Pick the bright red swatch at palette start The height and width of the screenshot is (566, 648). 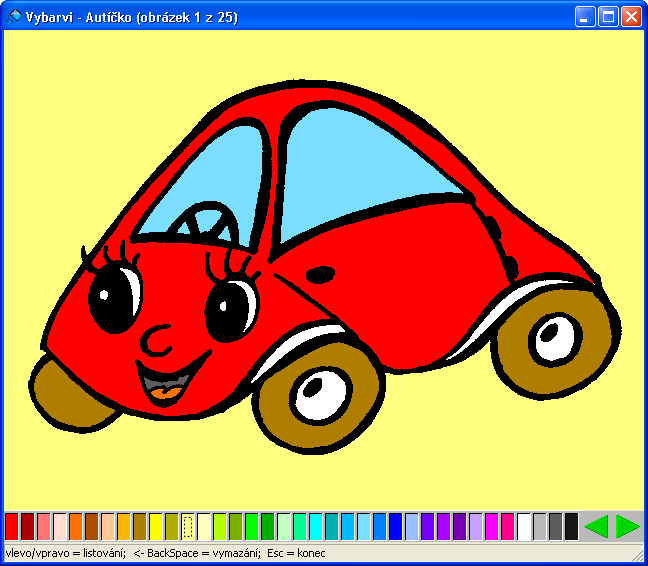tap(12, 526)
